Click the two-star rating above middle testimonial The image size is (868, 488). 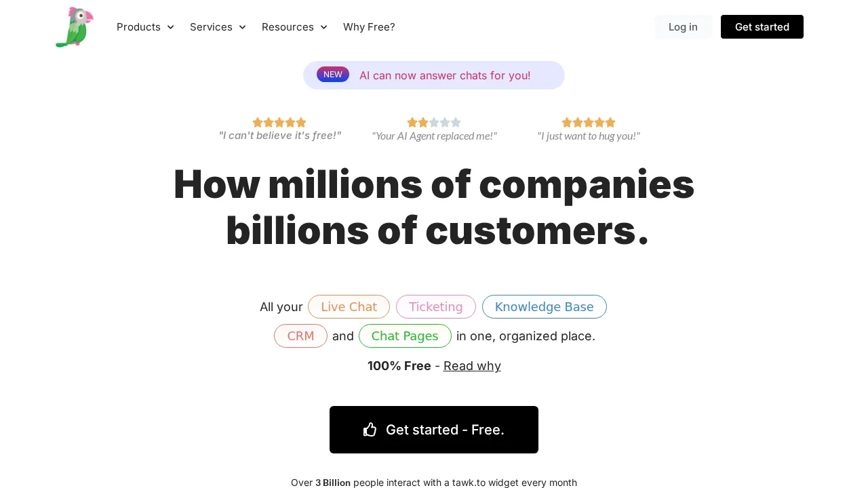pos(434,123)
